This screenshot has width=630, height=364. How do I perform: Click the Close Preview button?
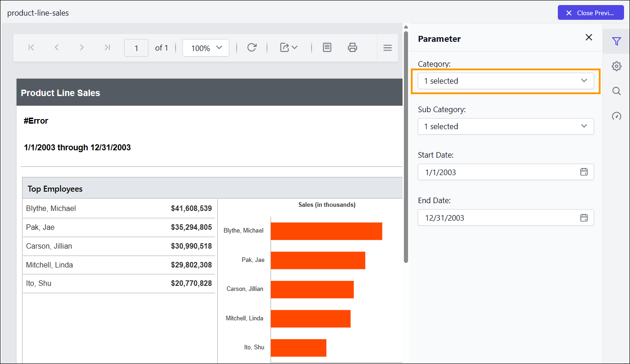click(x=590, y=12)
